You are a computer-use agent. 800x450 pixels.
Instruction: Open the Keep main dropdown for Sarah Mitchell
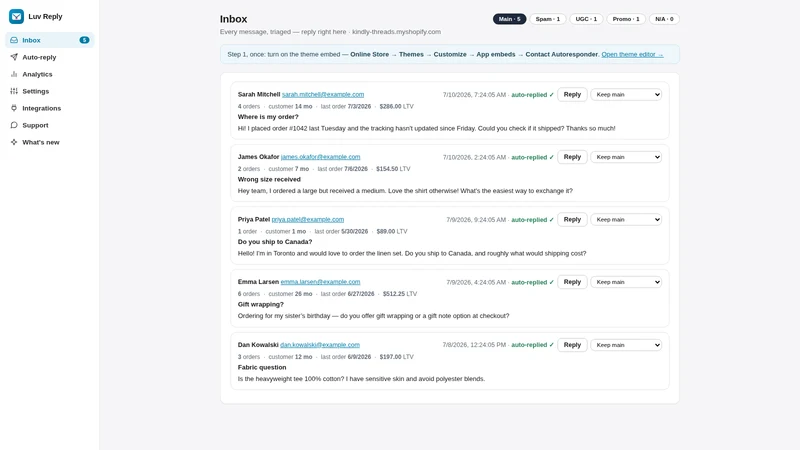tap(626, 94)
